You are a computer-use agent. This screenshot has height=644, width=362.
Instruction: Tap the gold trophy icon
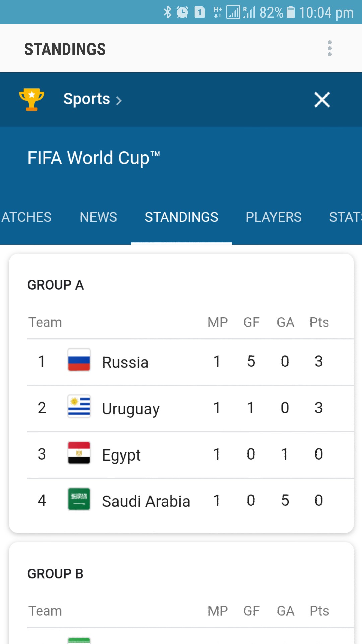[32, 99]
